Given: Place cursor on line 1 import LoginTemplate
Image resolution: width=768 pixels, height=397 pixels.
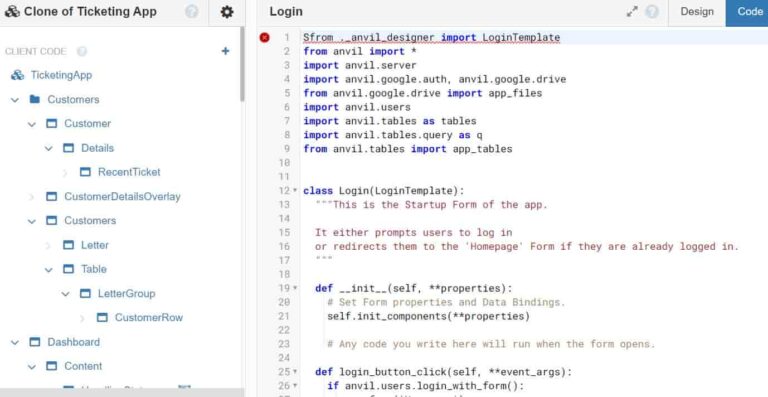Looking at the screenshot, I should coord(501,37).
